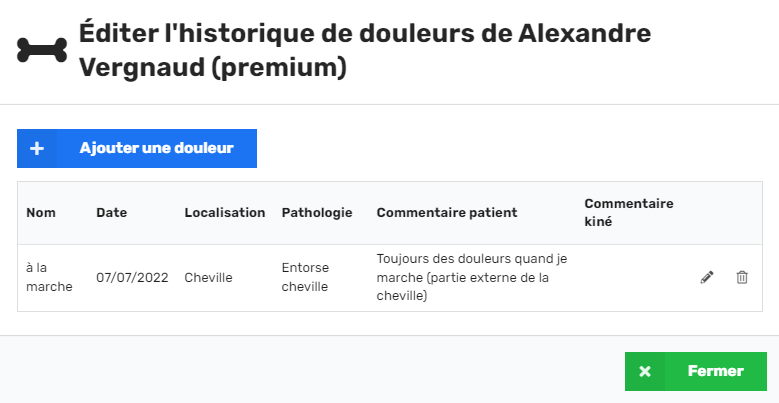This screenshot has width=779, height=403.
Task: Add a pain with Ajouter une douleur
Action: point(137,148)
